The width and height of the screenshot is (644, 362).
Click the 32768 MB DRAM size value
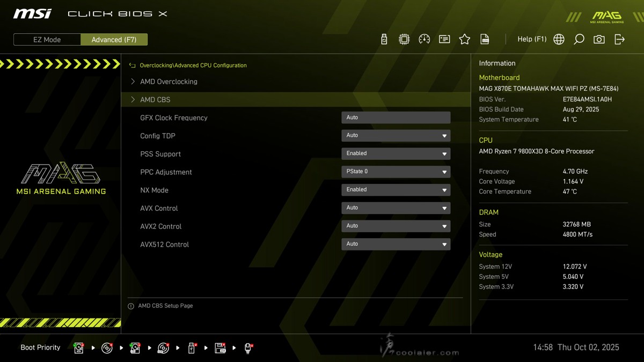(x=576, y=225)
